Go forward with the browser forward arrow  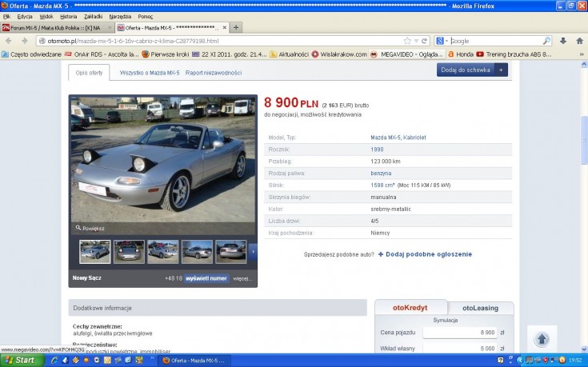[x=24, y=41]
